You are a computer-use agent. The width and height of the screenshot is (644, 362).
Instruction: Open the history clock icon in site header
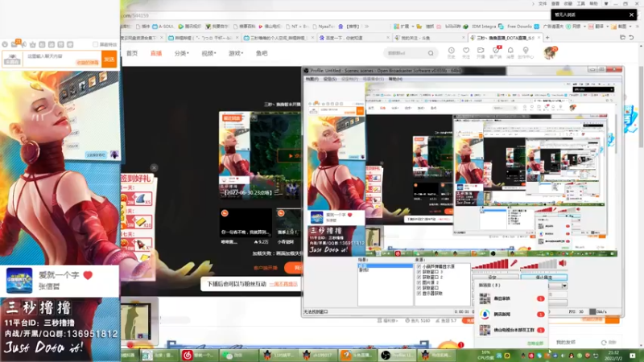[x=451, y=51]
